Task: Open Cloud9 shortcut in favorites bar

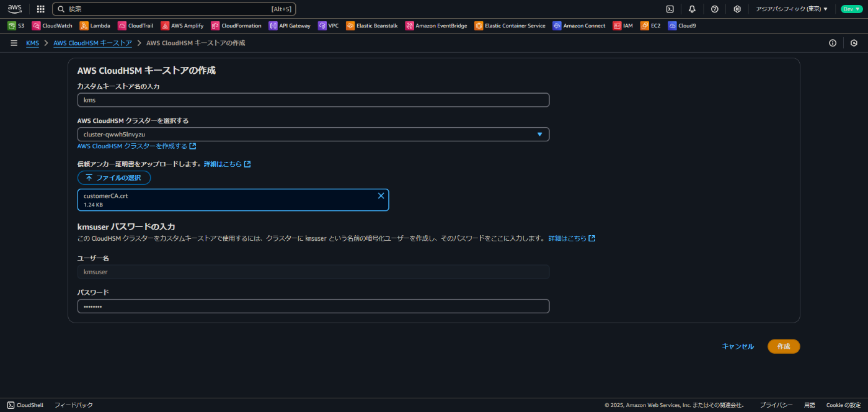Action: pos(682,25)
